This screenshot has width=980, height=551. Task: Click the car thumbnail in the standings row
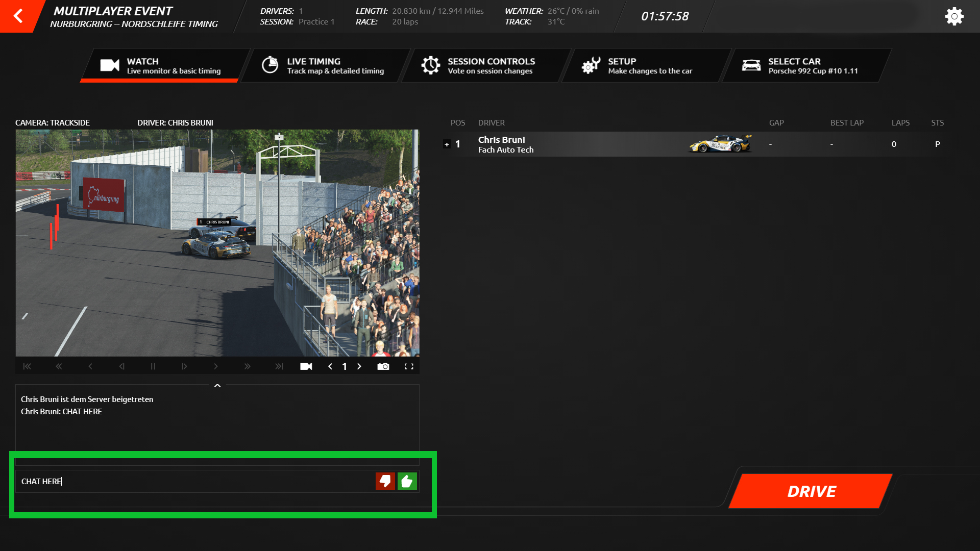click(721, 144)
